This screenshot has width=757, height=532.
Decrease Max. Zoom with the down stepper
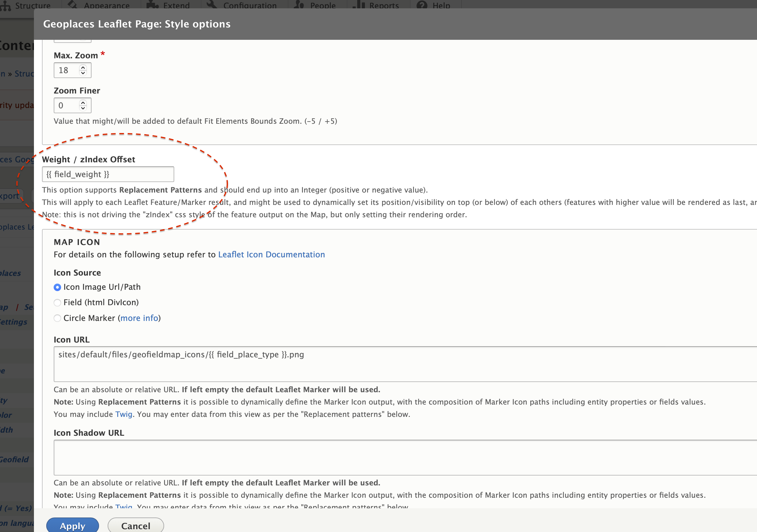pos(83,73)
